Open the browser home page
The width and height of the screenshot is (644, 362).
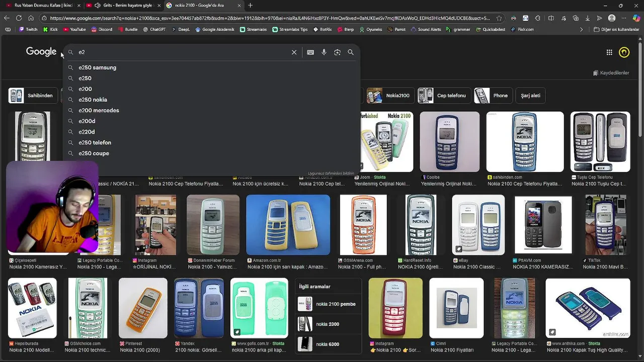[31, 18]
